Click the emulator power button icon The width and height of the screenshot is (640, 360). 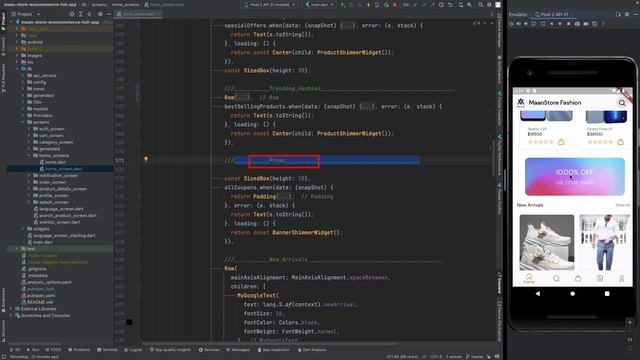tap(511, 24)
